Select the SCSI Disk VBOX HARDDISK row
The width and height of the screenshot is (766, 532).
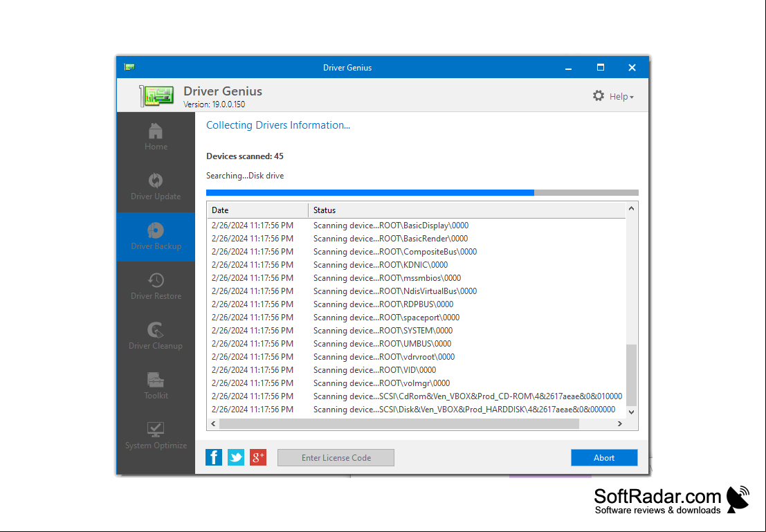417,410
